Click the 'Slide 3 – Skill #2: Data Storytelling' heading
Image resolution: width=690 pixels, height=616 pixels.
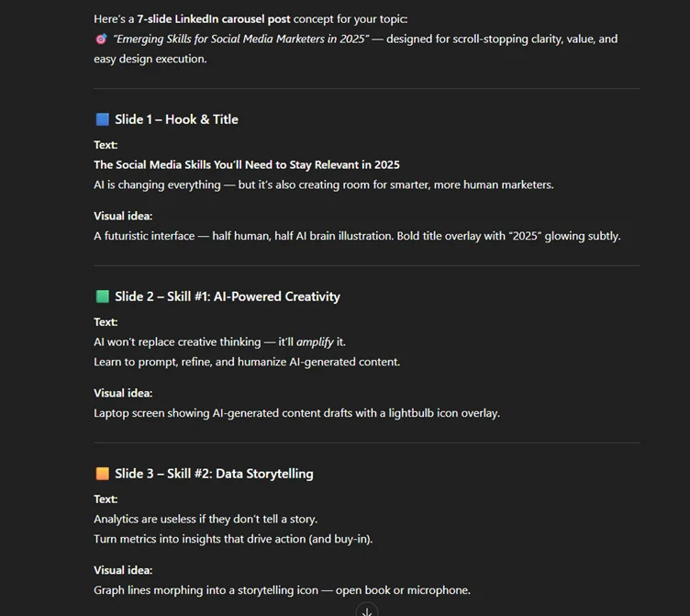pyautogui.click(x=214, y=474)
